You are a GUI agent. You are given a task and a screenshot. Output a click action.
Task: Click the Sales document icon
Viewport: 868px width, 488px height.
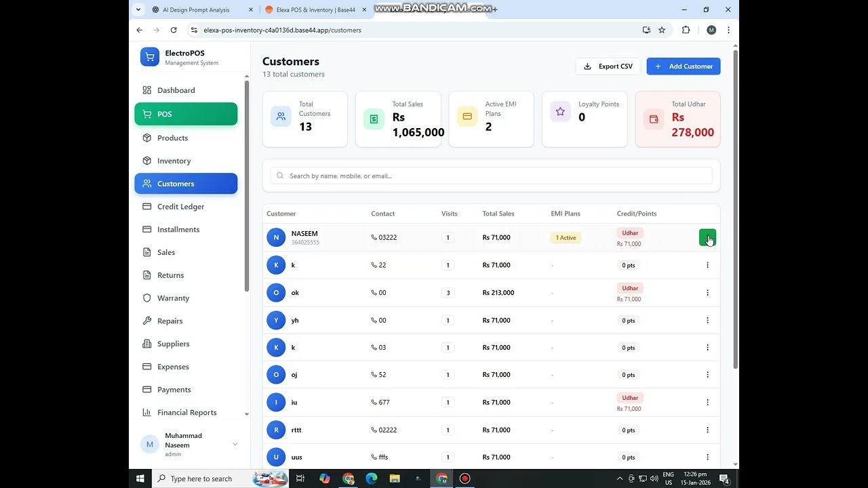[146, 252]
